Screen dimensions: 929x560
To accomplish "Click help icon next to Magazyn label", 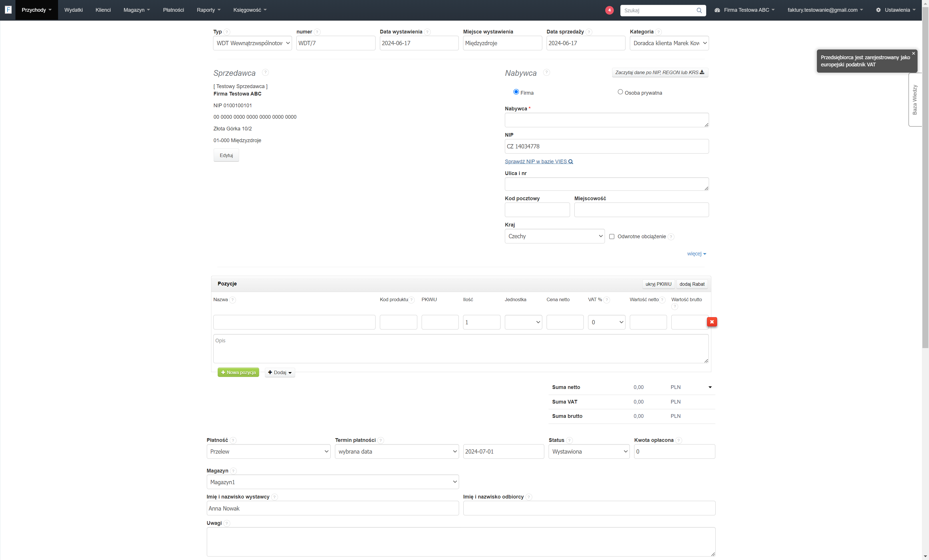I will 233,471.
